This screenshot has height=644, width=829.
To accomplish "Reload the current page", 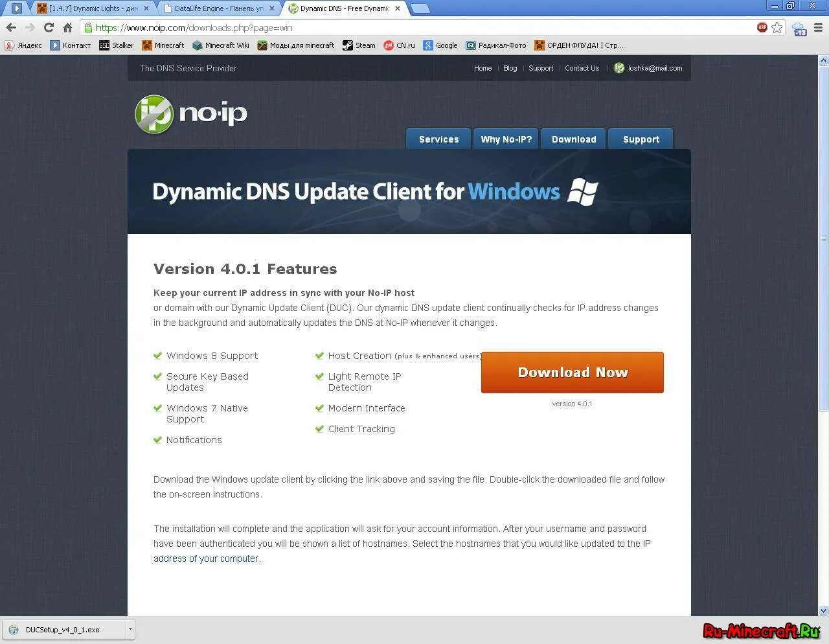I will click(49, 27).
